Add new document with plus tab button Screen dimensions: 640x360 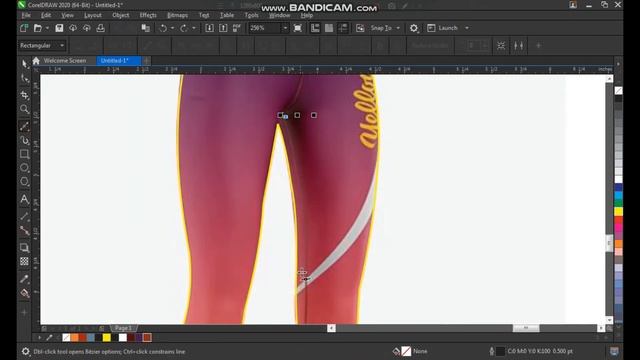(146, 60)
